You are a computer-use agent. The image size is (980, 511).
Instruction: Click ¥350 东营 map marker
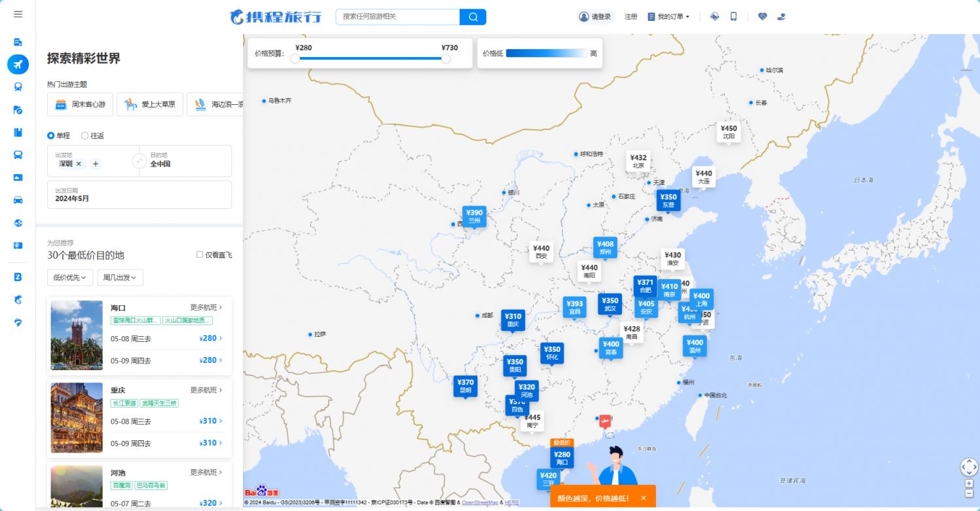tap(668, 200)
